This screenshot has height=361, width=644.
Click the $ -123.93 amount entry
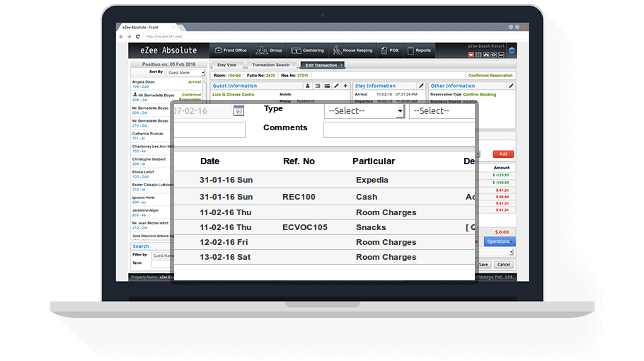pyautogui.click(x=500, y=175)
